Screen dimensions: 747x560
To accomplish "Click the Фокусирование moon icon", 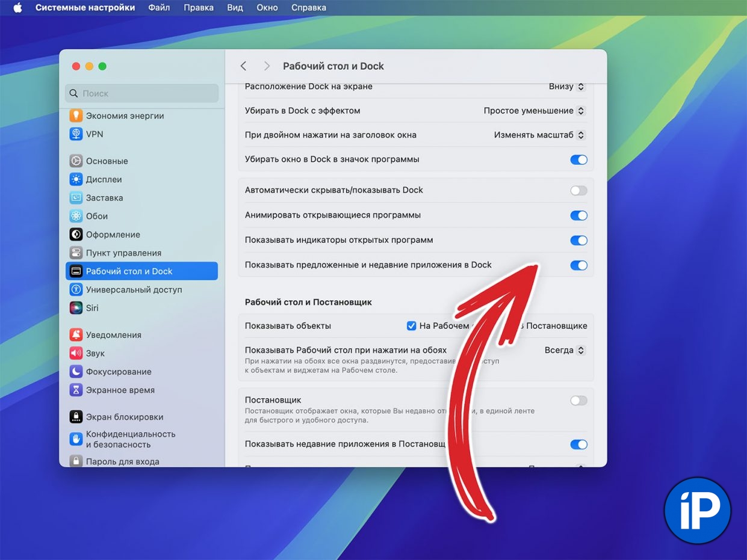I will point(76,372).
